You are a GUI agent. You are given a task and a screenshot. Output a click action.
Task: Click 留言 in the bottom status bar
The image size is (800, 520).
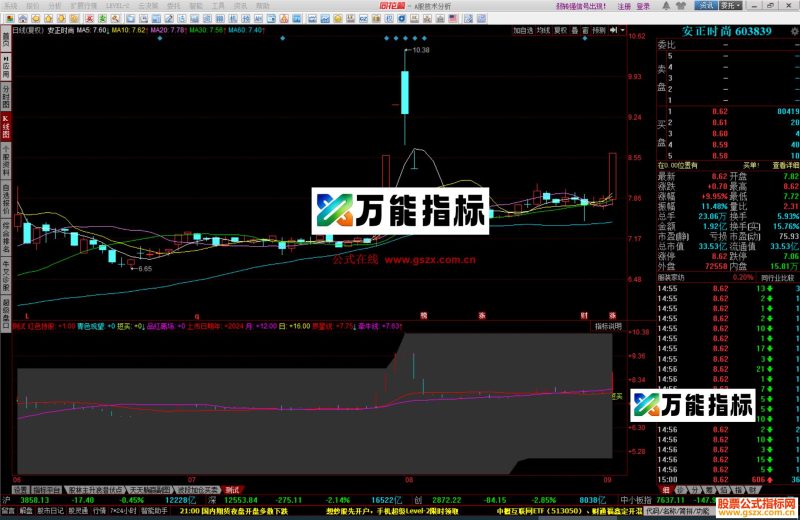8,510
